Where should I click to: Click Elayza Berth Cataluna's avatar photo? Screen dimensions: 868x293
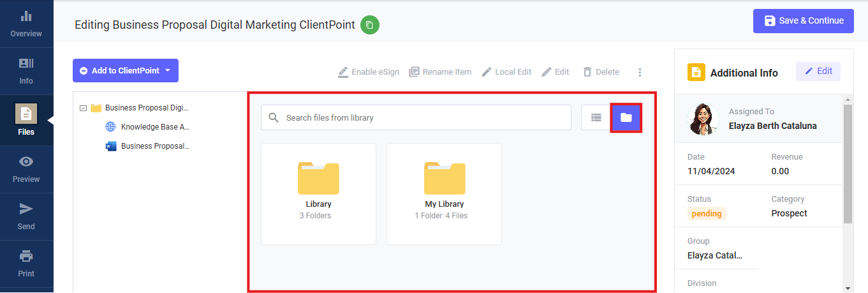point(703,119)
